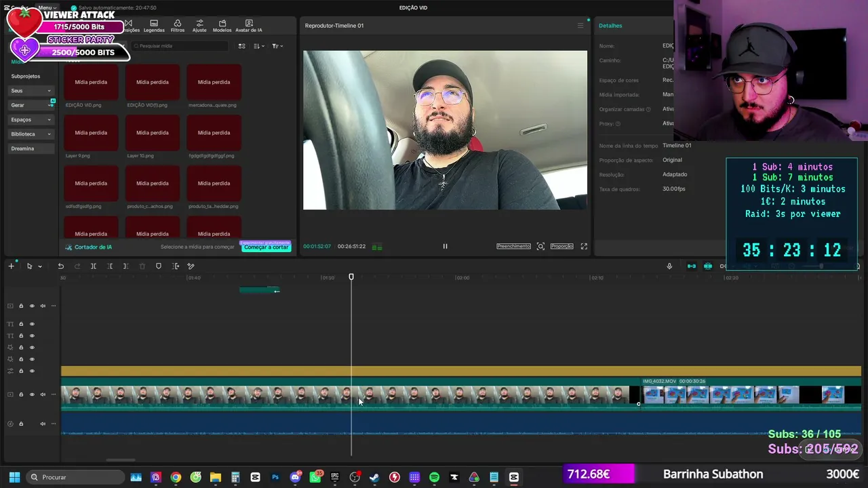Open the media filter dropdown

(x=277, y=46)
